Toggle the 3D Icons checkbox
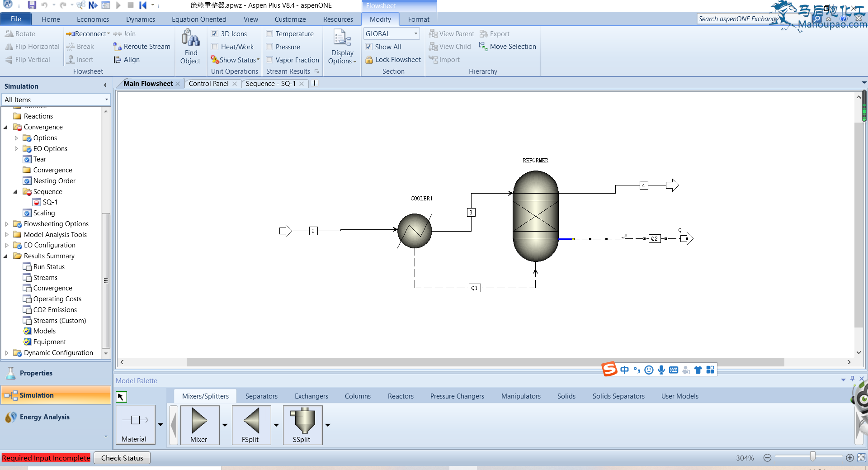Viewport: 868px width, 470px height. (215, 34)
